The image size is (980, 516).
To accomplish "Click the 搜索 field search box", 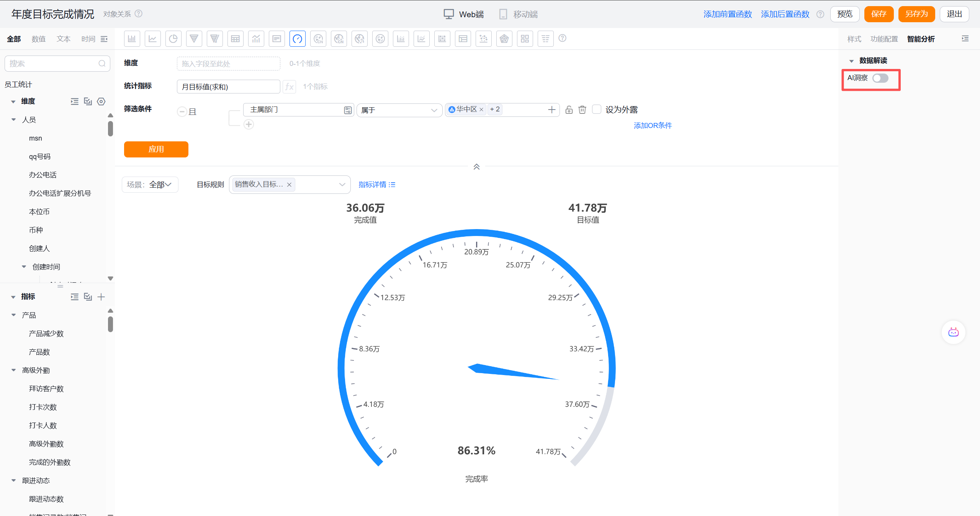I will pos(54,64).
